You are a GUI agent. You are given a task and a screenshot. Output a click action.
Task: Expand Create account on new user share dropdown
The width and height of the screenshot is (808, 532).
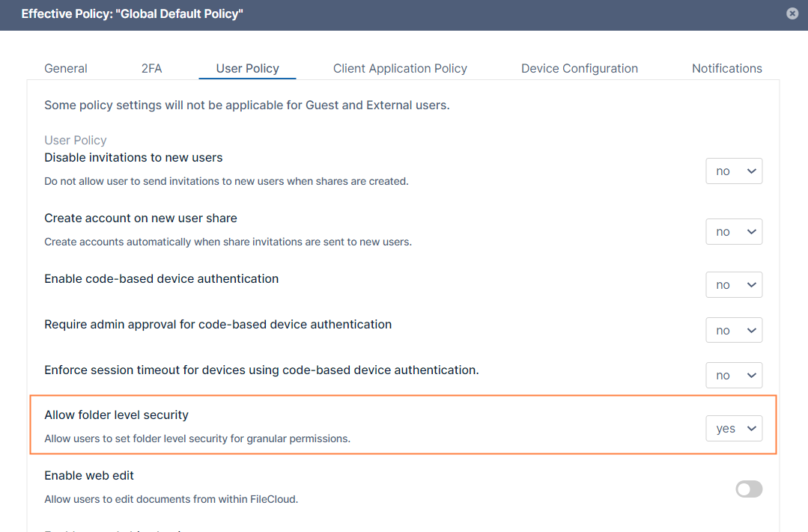(x=734, y=232)
